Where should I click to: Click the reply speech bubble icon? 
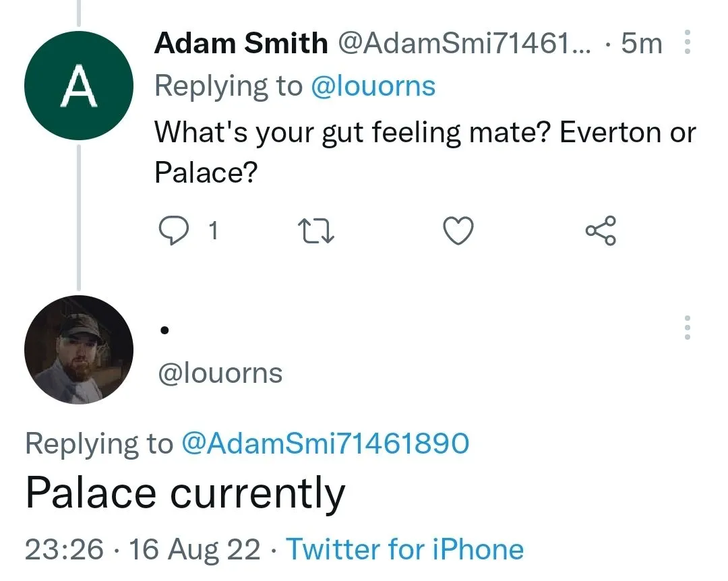coord(173,231)
